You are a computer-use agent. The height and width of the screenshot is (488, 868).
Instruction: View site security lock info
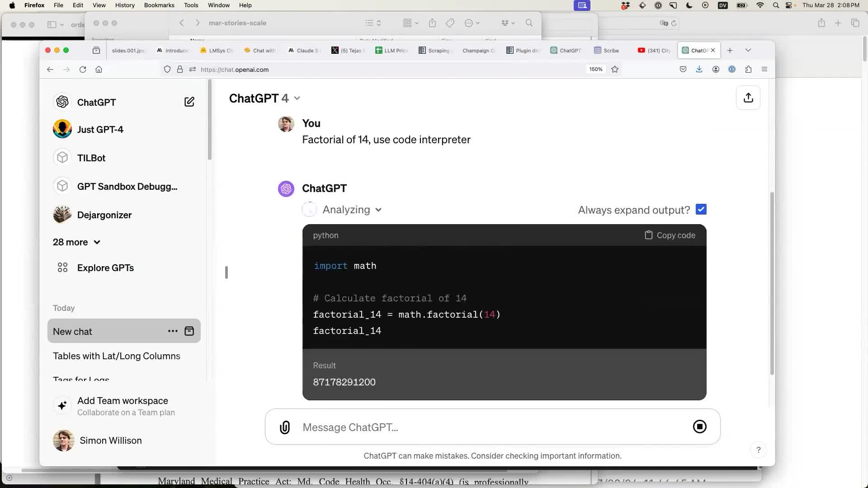click(180, 69)
